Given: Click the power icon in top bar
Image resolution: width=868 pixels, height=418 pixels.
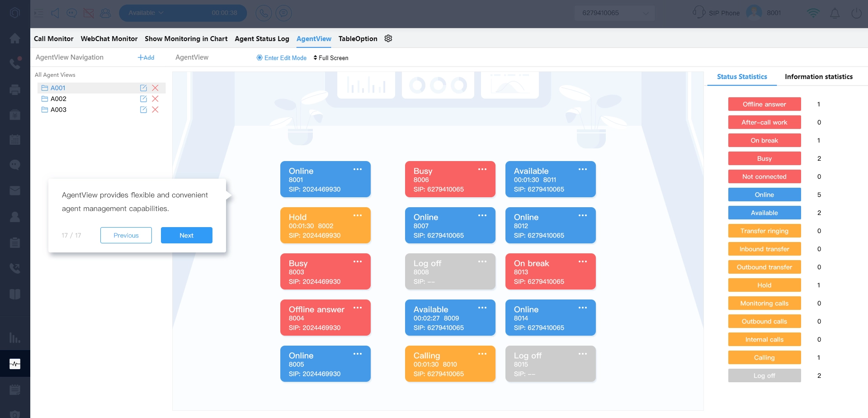Looking at the screenshot, I should click(x=856, y=13).
